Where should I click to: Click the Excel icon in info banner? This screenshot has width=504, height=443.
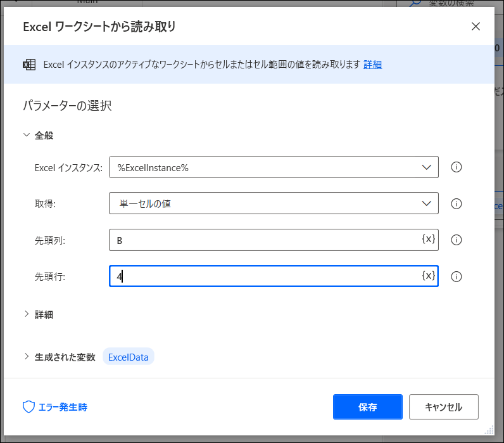click(29, 65)
